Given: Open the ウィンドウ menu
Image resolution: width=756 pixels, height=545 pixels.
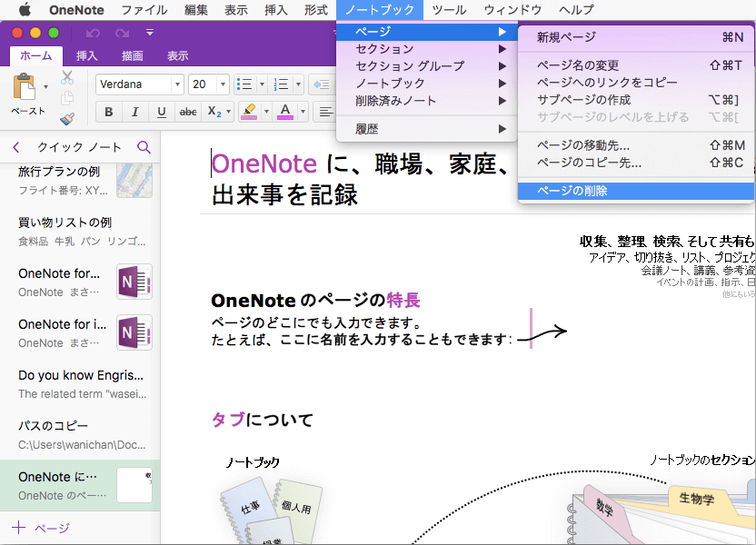Looking at the screenshot, I should point(512,10).
